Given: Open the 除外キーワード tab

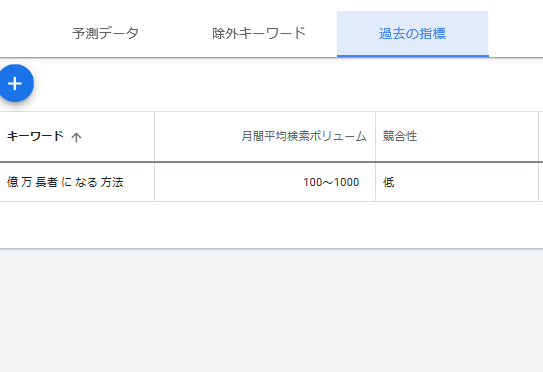Looking at the screenshot, I should (259, 34).
